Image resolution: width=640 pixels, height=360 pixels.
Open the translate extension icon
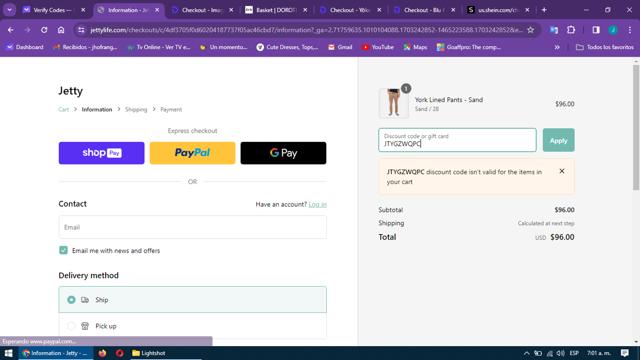click(554, 30)
